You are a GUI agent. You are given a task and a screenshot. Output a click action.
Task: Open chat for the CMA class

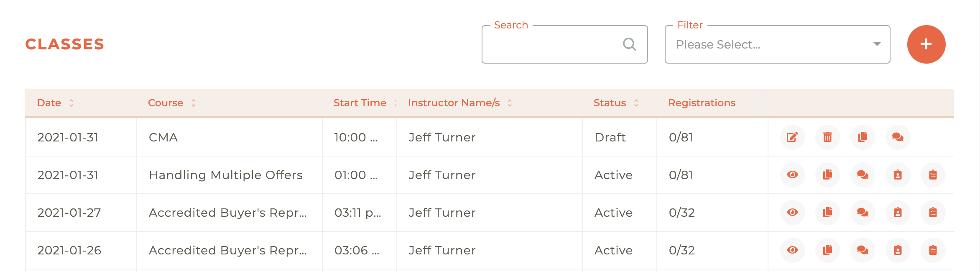pos(897,137)
